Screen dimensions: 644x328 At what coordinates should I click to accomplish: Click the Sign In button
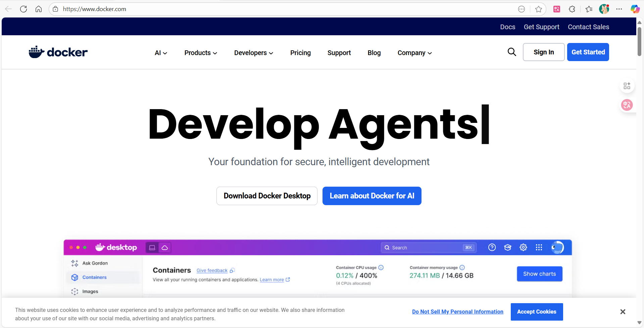(x=544, y=52)
